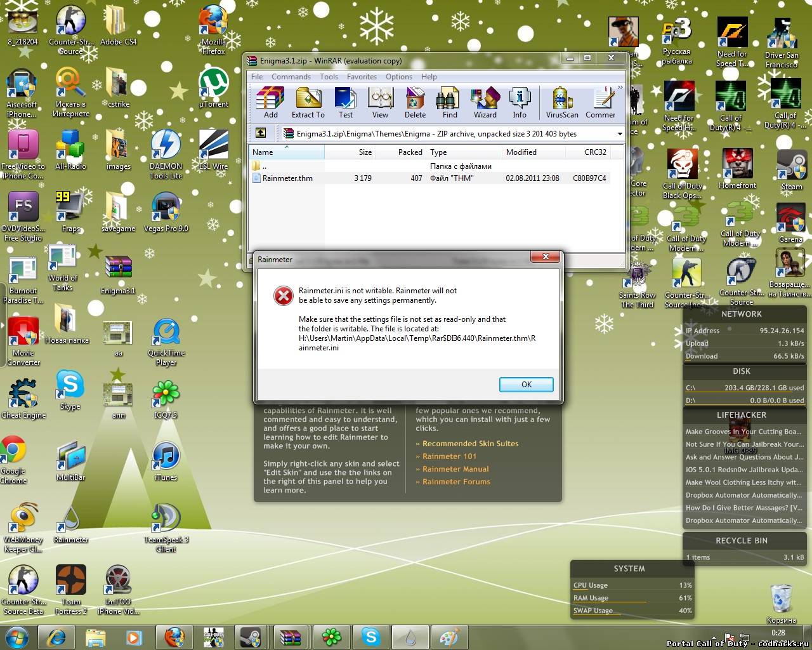Click the Fraps desktop icon

pyautogui.click(x=70, y=212)
